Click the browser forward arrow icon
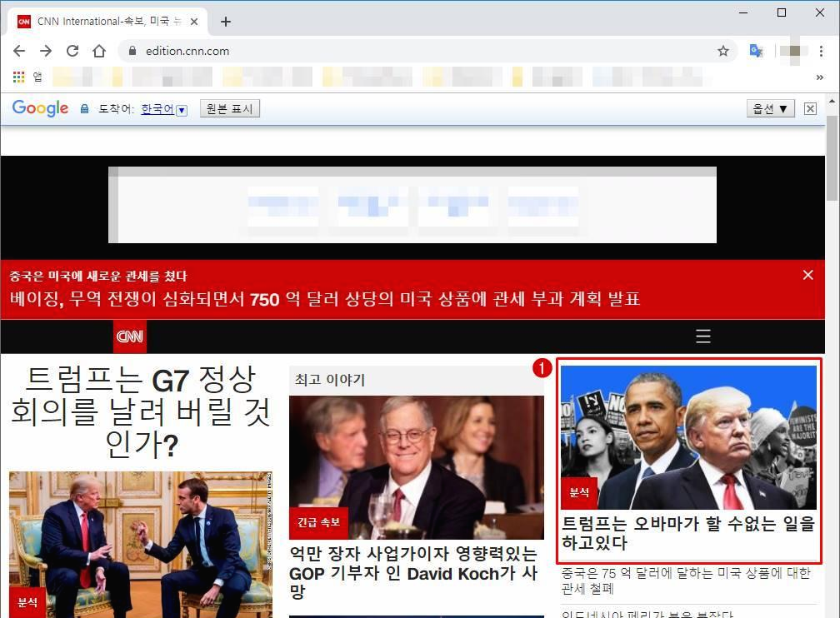Image resolution: width=840 pixels, height=618 pixels. point(46,51)
